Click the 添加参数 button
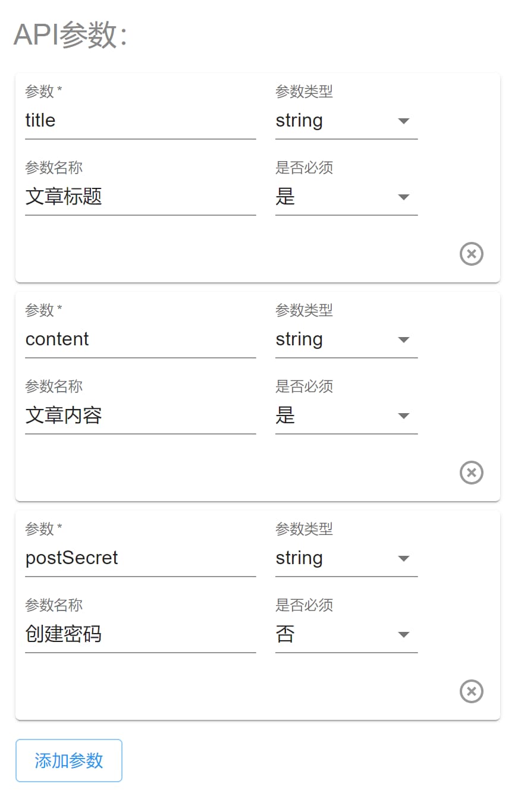Viewport: 518px width, 812px height. (69, 760)
